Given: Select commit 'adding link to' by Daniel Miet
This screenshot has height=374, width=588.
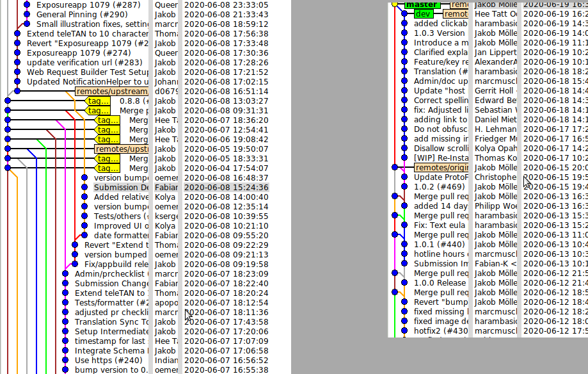Looking at the screenshot, I should coord(441,119).
